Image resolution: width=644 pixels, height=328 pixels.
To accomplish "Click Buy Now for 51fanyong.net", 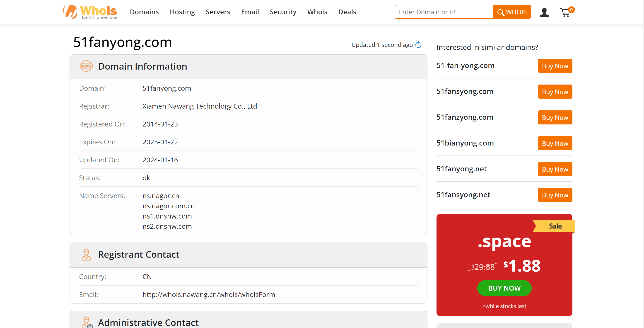I will [555, 169].
